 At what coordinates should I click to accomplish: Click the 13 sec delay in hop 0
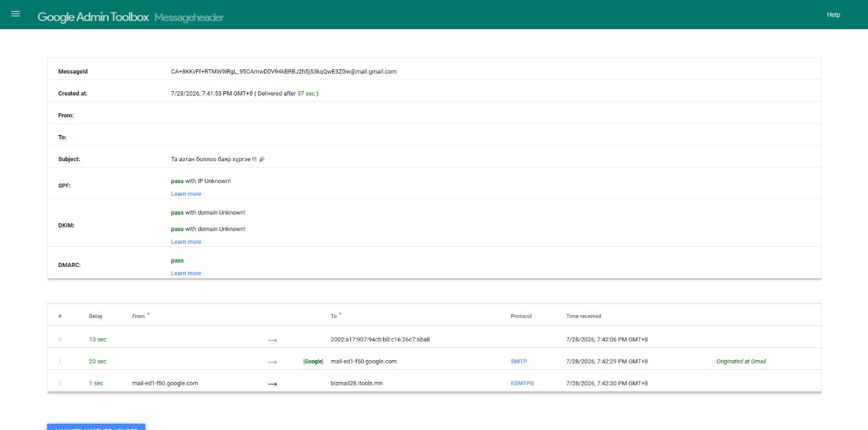pos(97,339)
